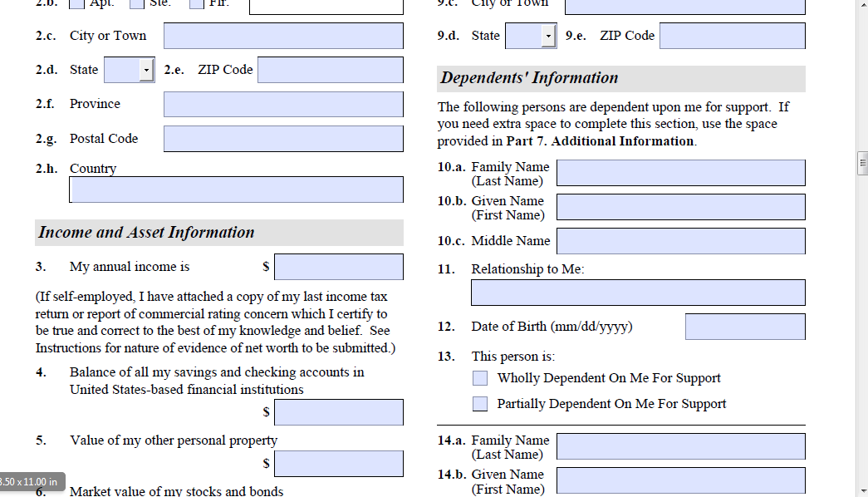Click the 14.a Family Name field
The height and width of the screenshot is (497, 868).
coord(680,446)
